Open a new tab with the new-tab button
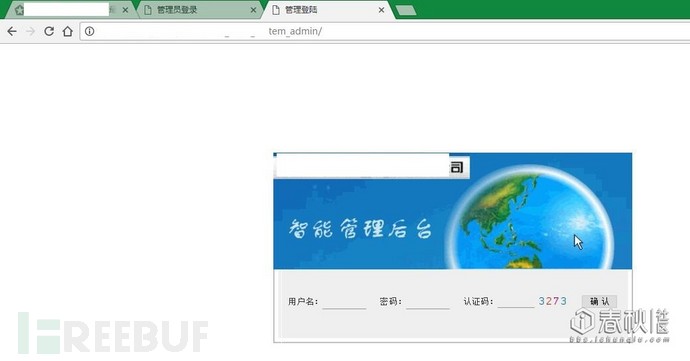This screenshot has width=690, height=361. tap(406, 10)
